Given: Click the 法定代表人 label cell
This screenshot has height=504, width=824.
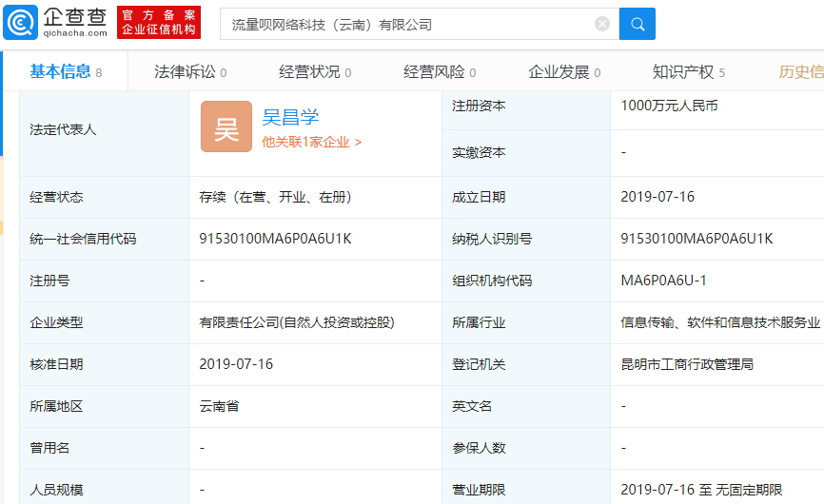Looking at the screenshot, I should (x=105, y=133).
